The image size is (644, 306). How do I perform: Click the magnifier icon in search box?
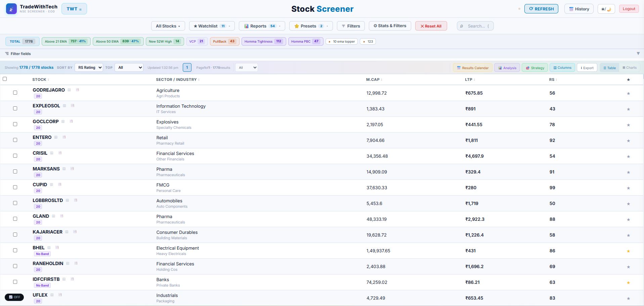462,26
